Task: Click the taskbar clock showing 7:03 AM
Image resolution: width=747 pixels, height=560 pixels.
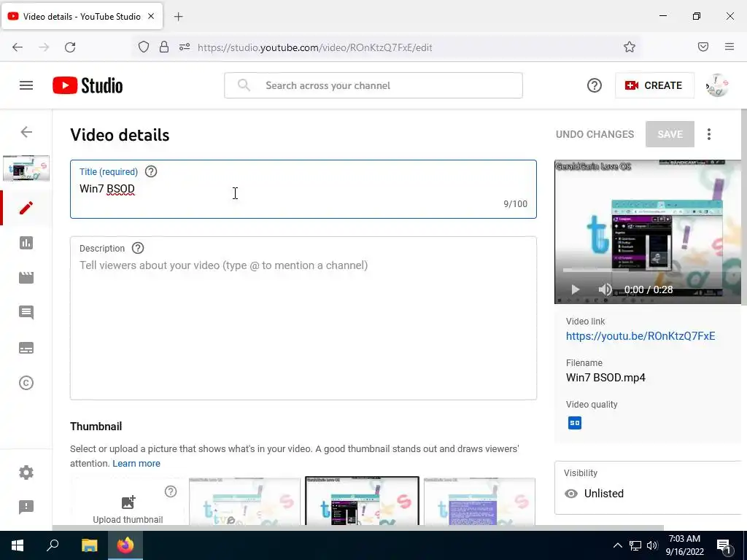Action: (x=684, y=545)
